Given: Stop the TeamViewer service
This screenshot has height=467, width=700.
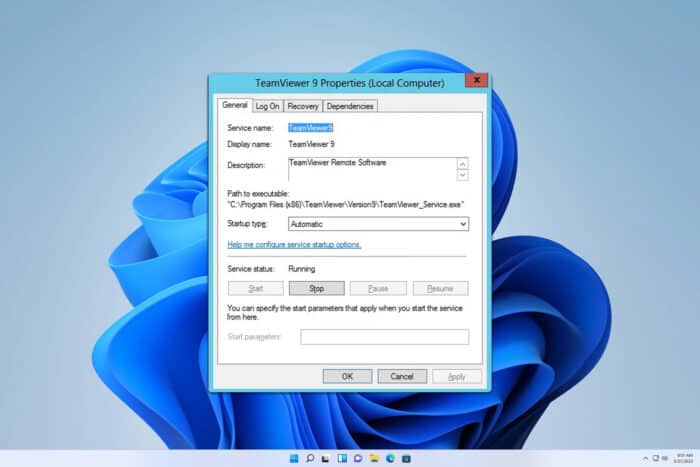Looking at the screenshot, I should coord(317,288).
